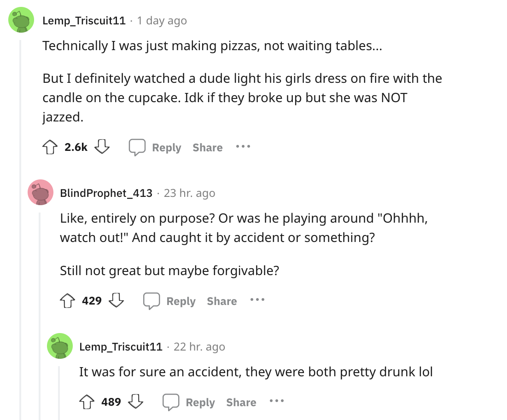
Task: Open Lemp_Triscuit11's profile from the top comment
Action: point(84,21)
